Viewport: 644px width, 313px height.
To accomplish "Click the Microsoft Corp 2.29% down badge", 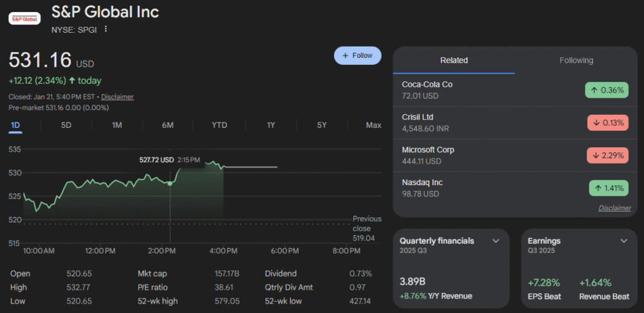I will click(x=606, y=156).
